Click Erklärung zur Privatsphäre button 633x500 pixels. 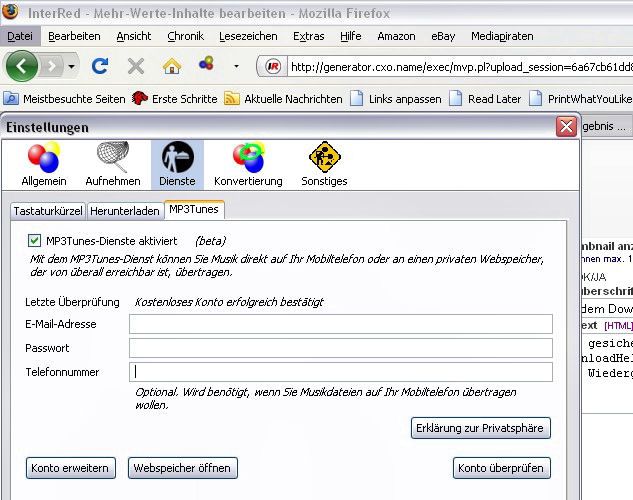click(x=480, y=428)
